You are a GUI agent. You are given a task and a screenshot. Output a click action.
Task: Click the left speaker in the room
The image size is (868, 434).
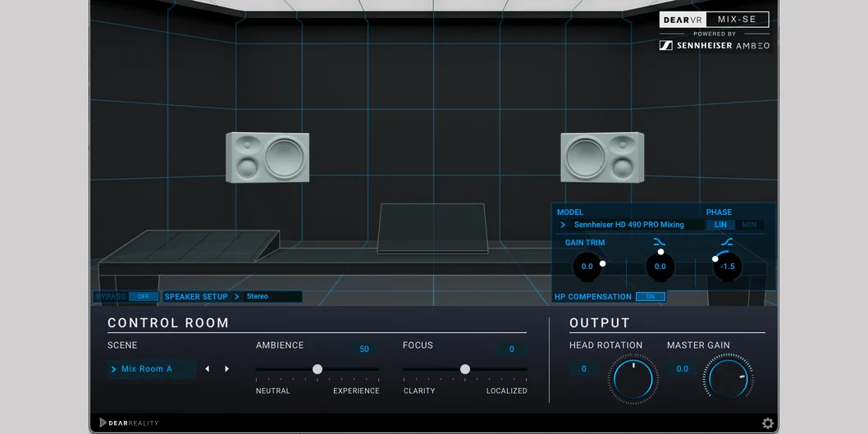267,158
